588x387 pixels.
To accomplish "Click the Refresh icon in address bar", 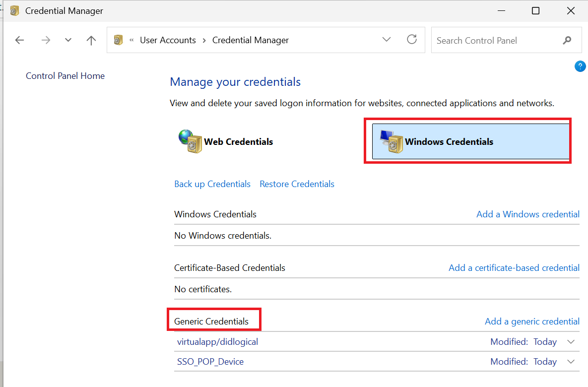I will [412, 40].
